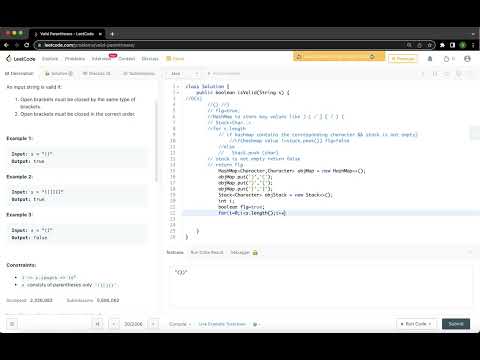Click the problem description scrollbar
Image resolution: width=480 pixels, height=360 pixels.
pyautogui.click(x=156, y=140)
